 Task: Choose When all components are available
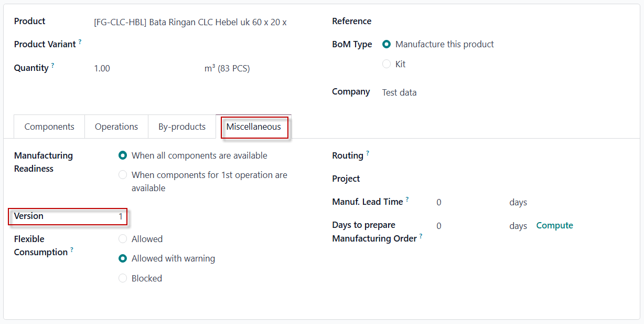[x=123, y=155]
